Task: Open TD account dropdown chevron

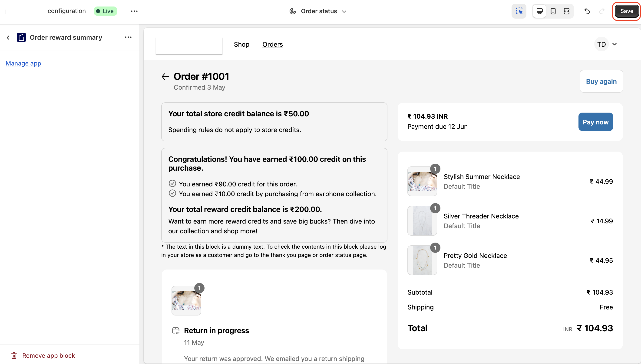Action: 614,44
